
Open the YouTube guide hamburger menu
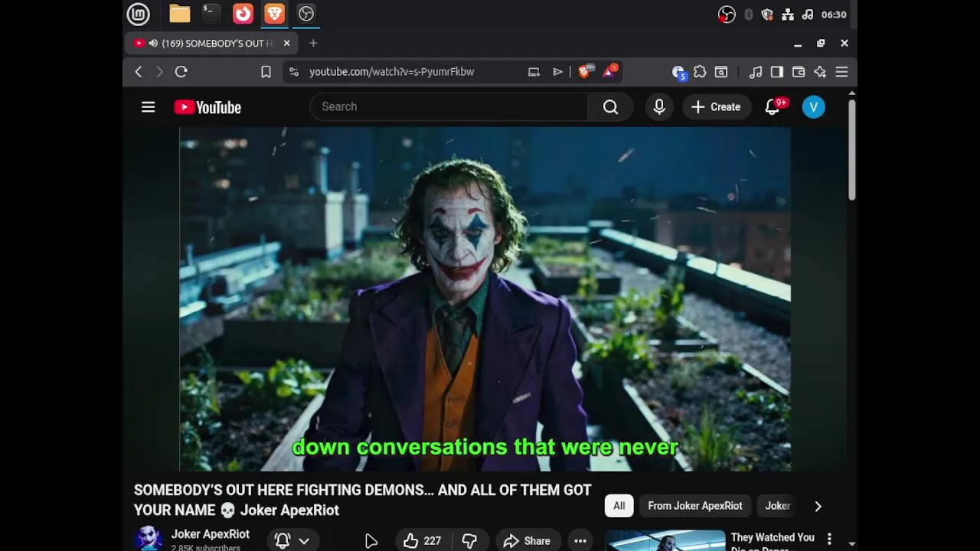149,107
